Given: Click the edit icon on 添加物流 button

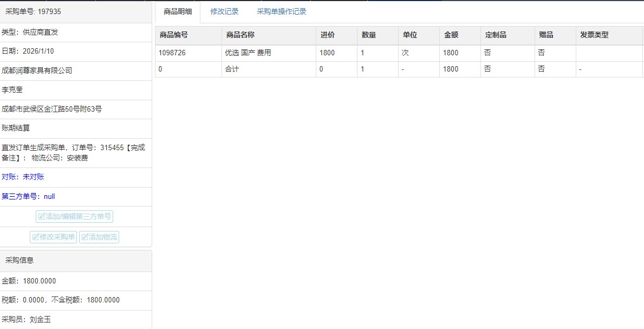Looking at the screenshot, I should coord(85,237).
